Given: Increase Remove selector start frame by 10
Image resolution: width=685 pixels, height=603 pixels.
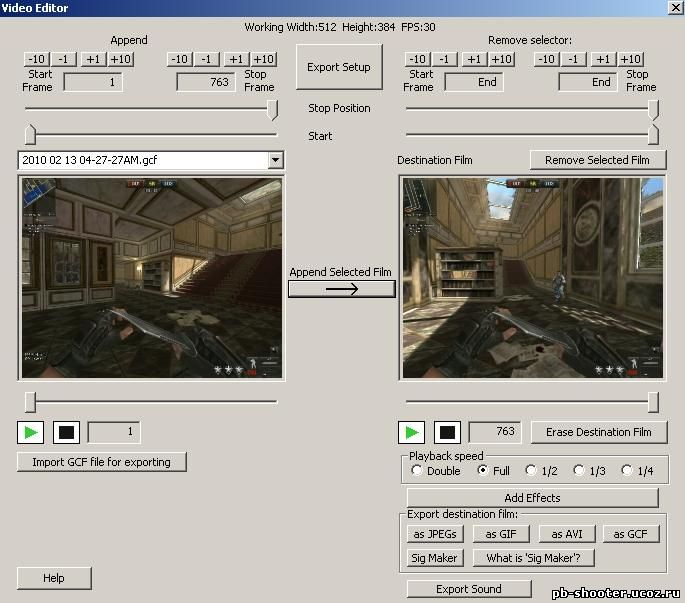Looking at the screenshot, I should coord(502,59).
